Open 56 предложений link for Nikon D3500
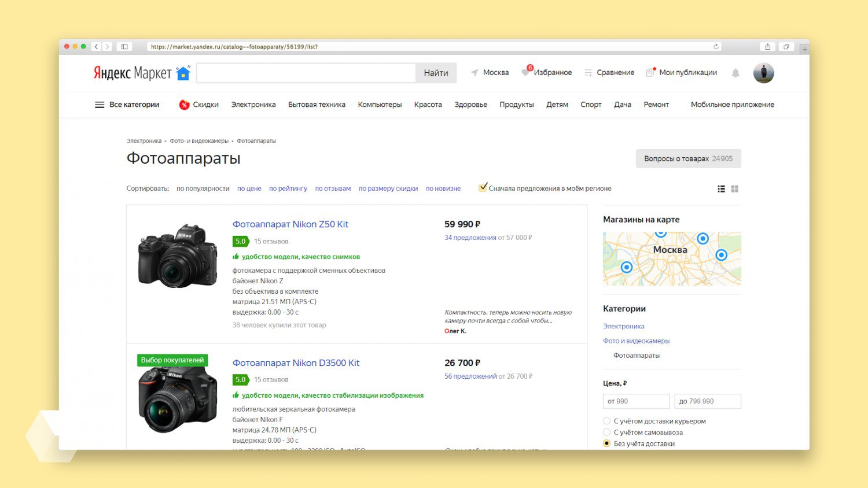The width and height of the screenshot is (868, 488). (x=470, y=376)
